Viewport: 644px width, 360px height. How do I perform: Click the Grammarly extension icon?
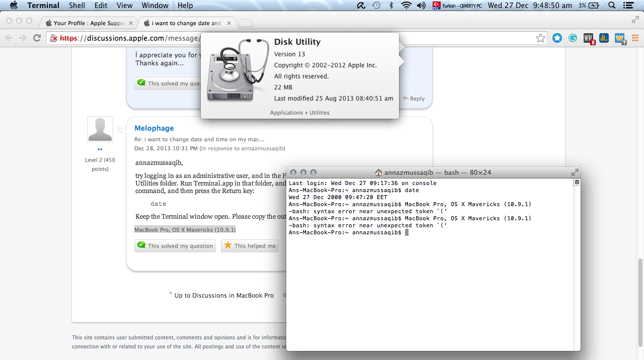(573, 38)
